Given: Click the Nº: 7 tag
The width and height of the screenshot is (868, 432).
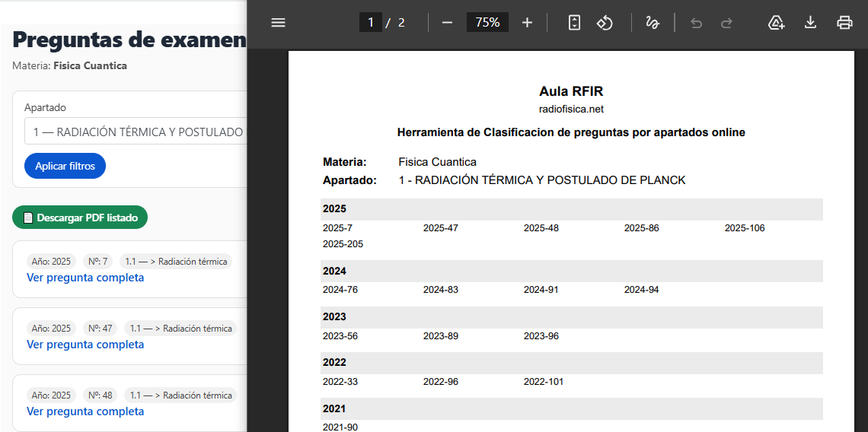Looking at the screenshot, I should pos(98,262).
